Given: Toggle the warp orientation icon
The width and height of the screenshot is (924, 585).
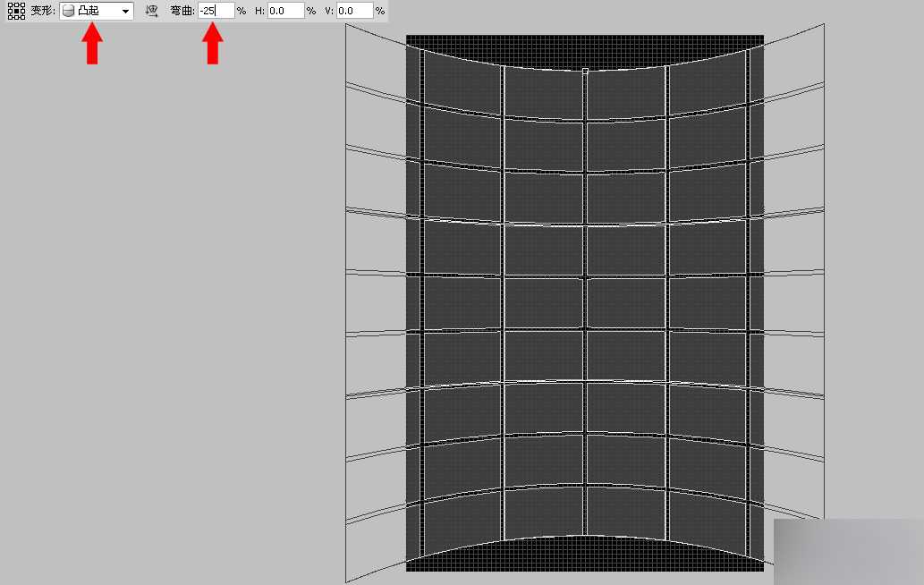Looking at the screenshot, I should point(152,11).
